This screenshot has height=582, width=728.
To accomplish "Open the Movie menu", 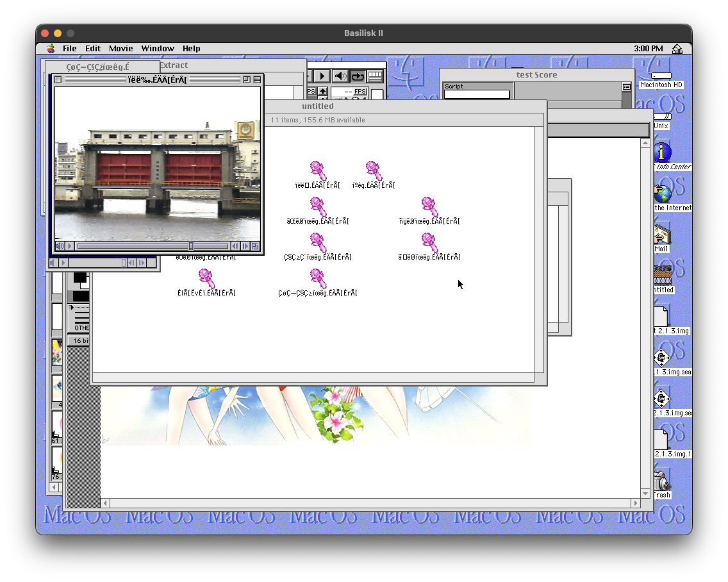I will tap(120, 49).
